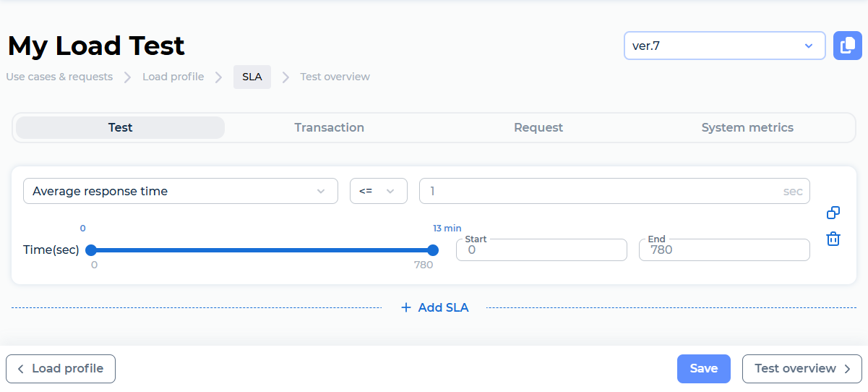Click the Save button
868x392 pixels.
[x=704, y=368]
